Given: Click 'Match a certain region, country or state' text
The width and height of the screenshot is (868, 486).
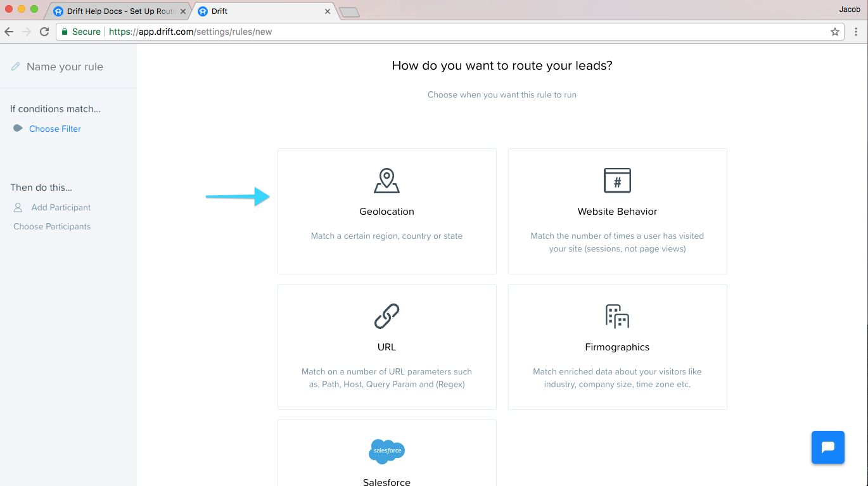Looking at the screenshot, I should pos(386,236).
